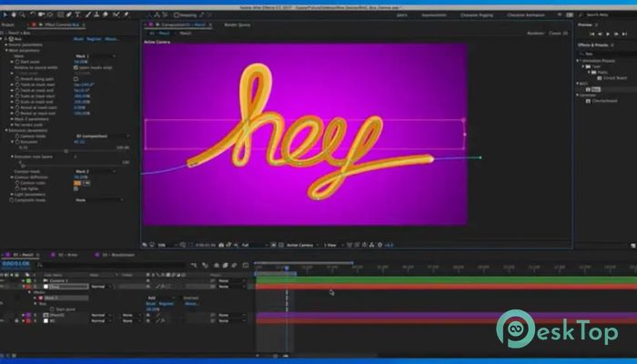Jump to last frame in Preview panel
The width and height of the screenshot is (637, 364).
point(624,35)
